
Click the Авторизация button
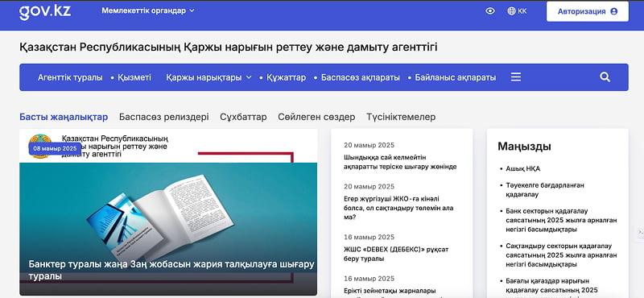(x=588, y=11)
